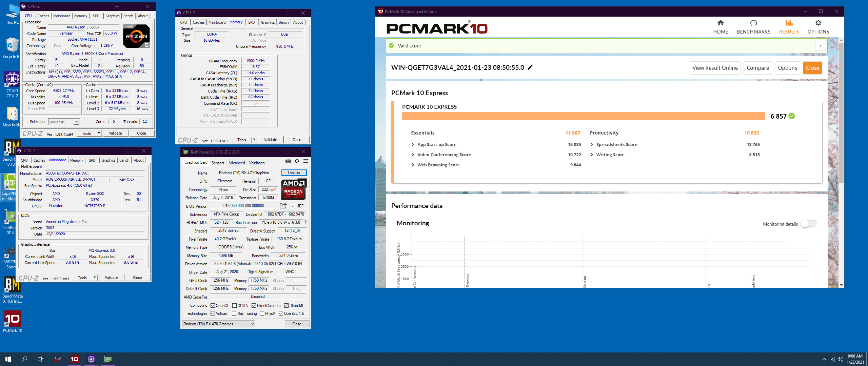Switch to the Validation tab in GPU-Z
This screenshot has height=366, width=868.
click(257, 163)
